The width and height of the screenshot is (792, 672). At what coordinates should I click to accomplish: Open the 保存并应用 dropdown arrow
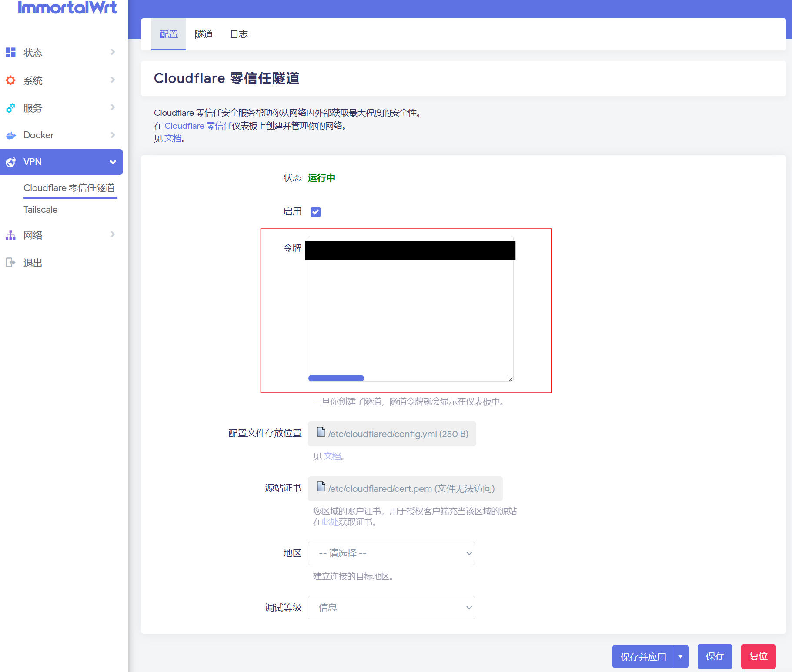click(680, 656)
